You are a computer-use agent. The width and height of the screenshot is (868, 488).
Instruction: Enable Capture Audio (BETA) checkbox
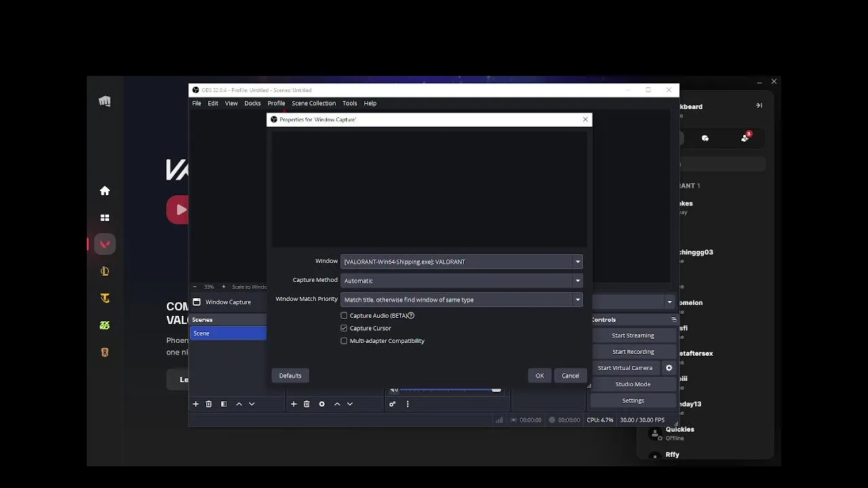click(344, 316)
